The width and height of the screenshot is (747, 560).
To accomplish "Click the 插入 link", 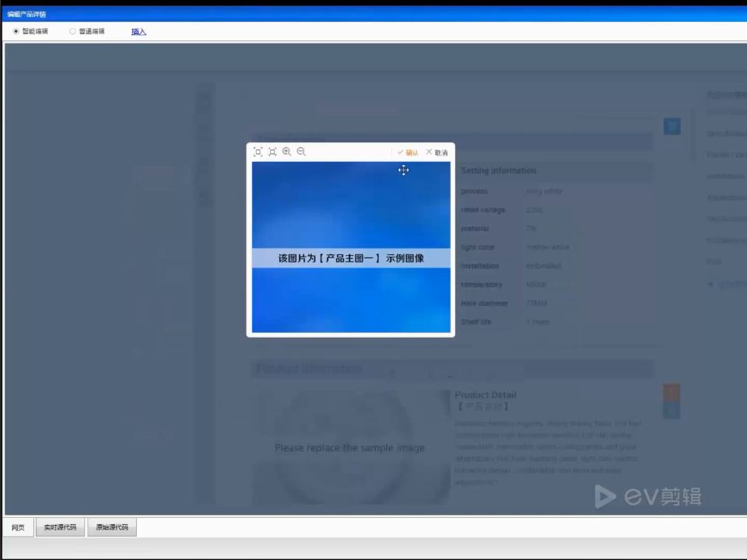I will [x=139, y=32].
